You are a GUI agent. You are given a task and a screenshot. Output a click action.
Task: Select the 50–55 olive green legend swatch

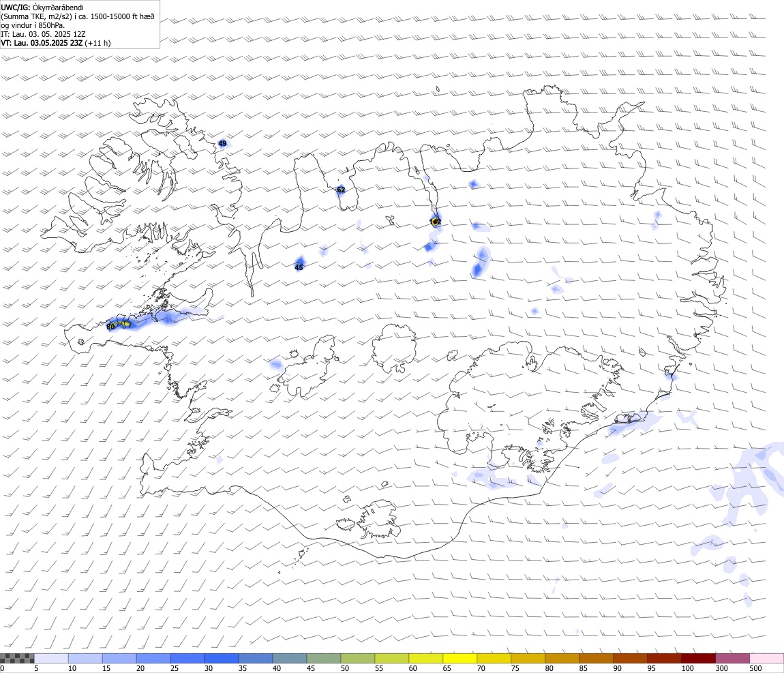357,659
